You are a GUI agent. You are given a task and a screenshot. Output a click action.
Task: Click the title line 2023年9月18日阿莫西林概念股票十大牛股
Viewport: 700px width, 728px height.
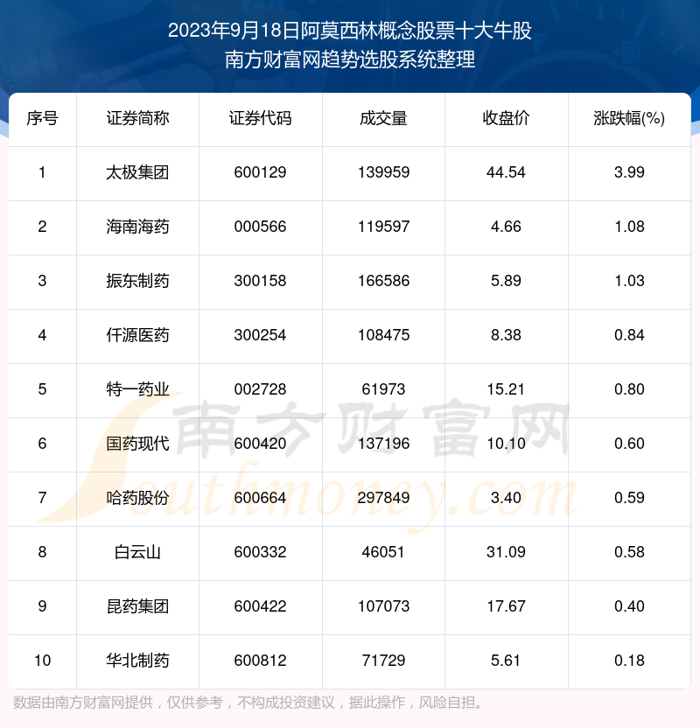click(x=349, y=31)
